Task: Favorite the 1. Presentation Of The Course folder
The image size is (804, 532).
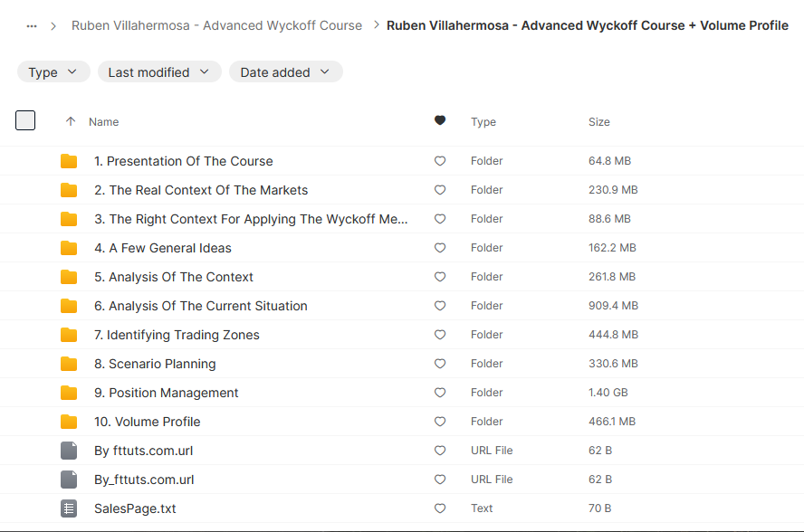Action: (x=440, y=161)
